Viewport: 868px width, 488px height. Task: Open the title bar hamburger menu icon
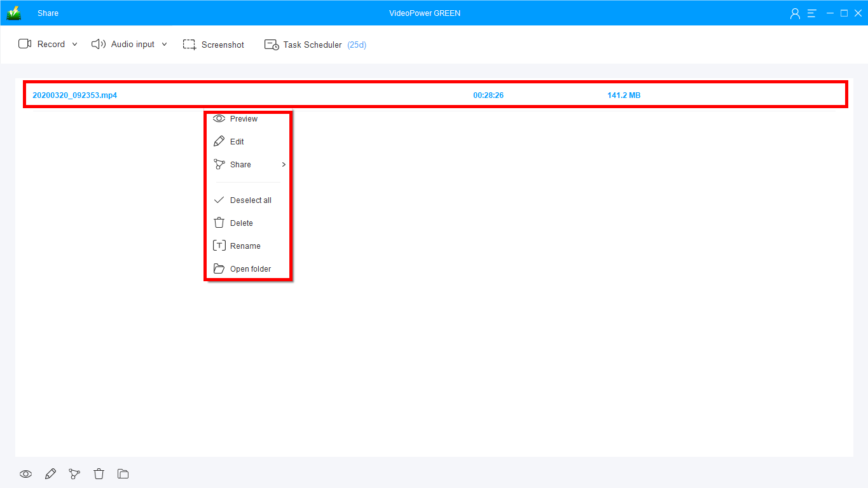[812, 13]
